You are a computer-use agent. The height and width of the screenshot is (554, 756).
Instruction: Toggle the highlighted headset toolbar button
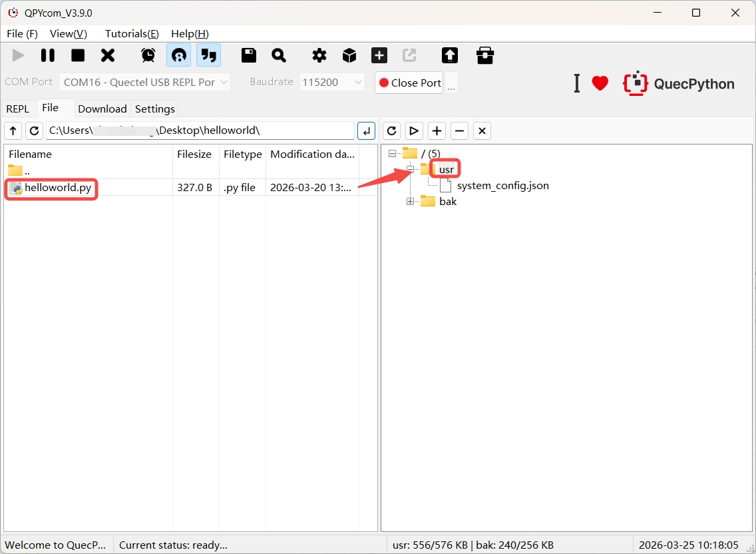tap(178, 55)
